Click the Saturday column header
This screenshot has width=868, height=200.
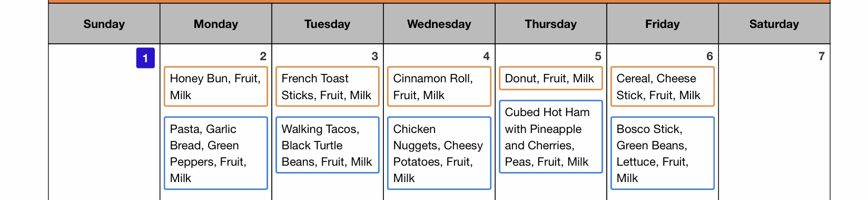pyautogui.click(x=774, y=24)
